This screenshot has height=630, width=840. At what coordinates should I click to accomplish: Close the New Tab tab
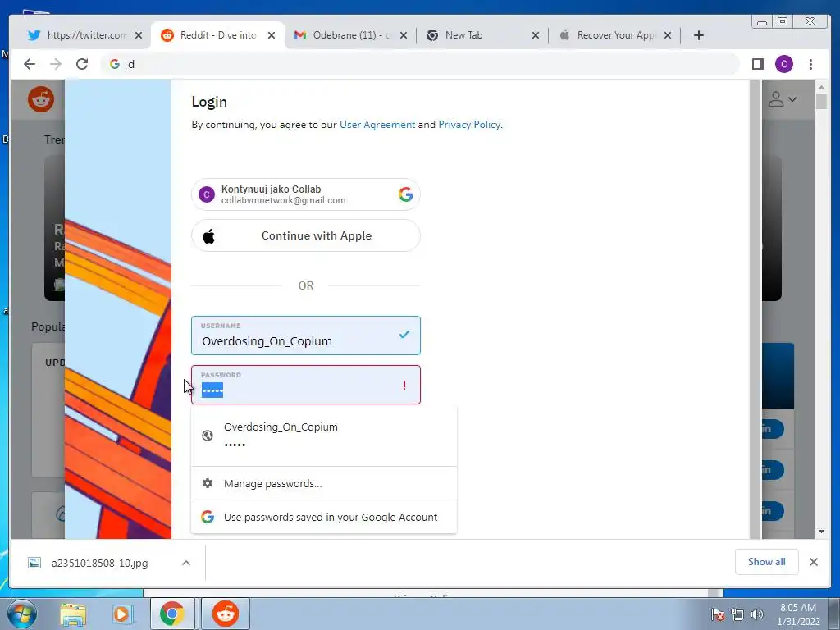click(535, 35)
